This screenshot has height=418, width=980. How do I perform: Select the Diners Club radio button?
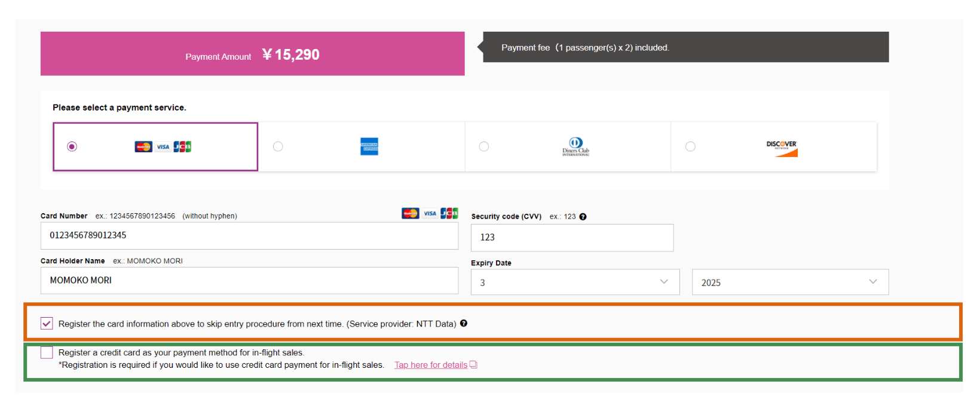tap(484, 146)
